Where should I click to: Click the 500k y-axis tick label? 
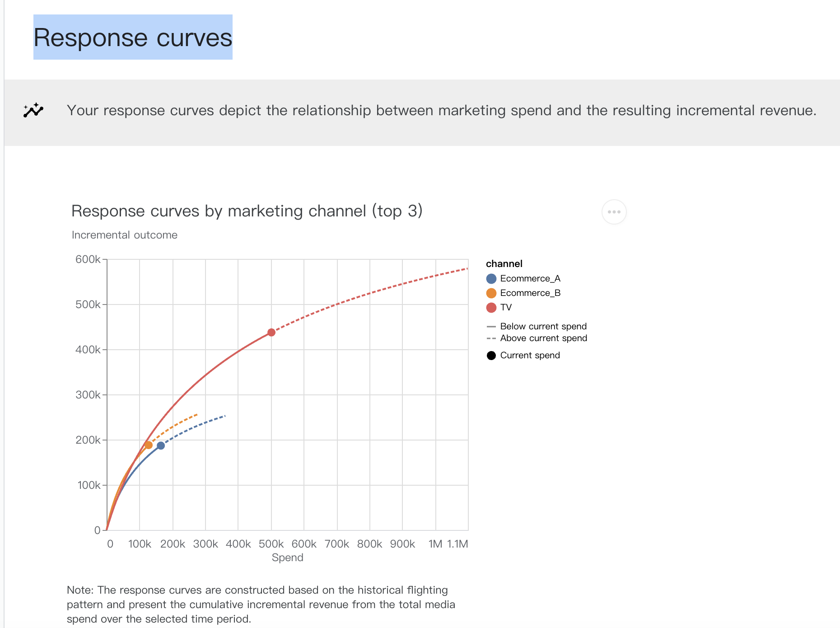88,305
